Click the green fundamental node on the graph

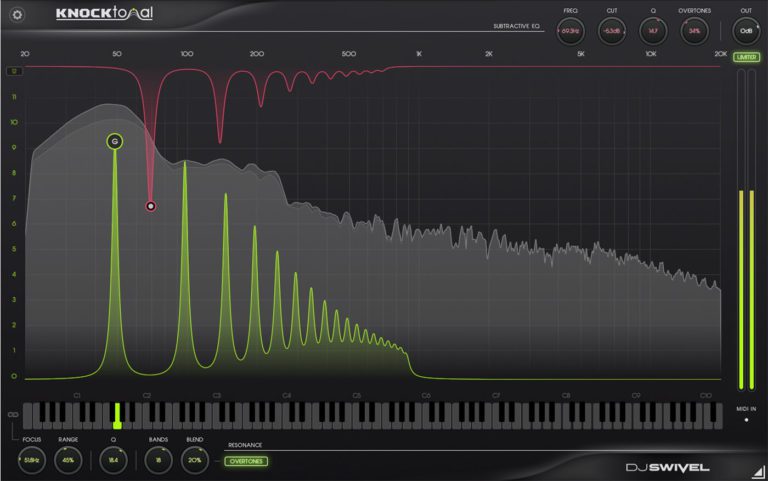(x=115, y=142)
